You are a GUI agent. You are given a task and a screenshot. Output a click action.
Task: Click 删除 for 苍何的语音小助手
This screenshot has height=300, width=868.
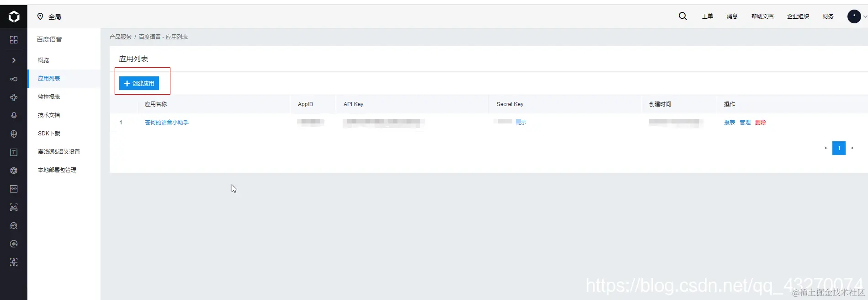click(x=761, y=122)
